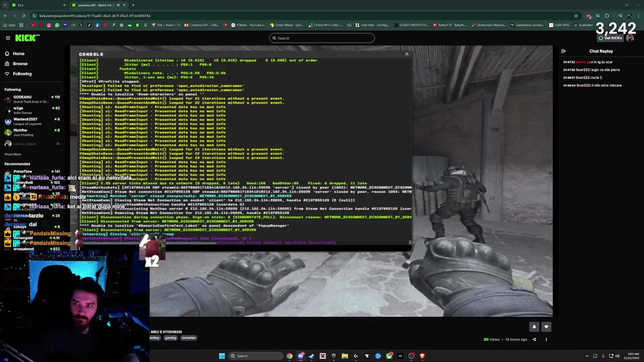This screenshot has height=362, width=644.
Task: Open Discord from the taskbar
Action: (x=300, y=356)
